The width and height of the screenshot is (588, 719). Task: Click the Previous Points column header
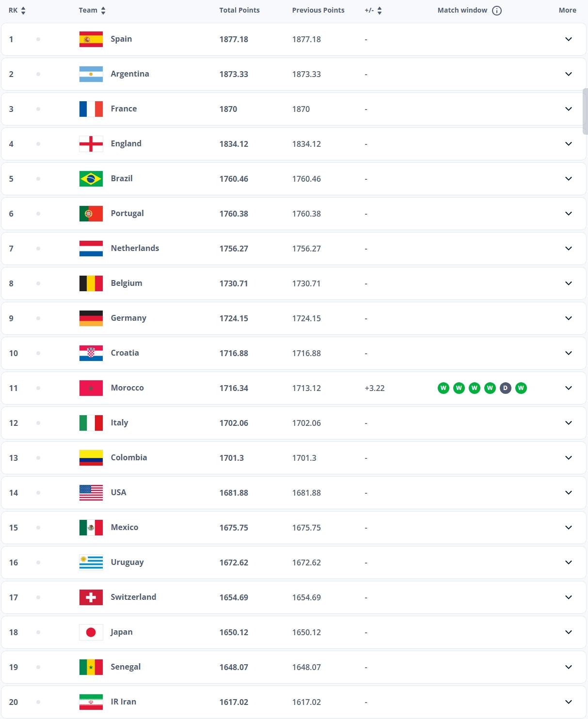(x=318, y=10)
